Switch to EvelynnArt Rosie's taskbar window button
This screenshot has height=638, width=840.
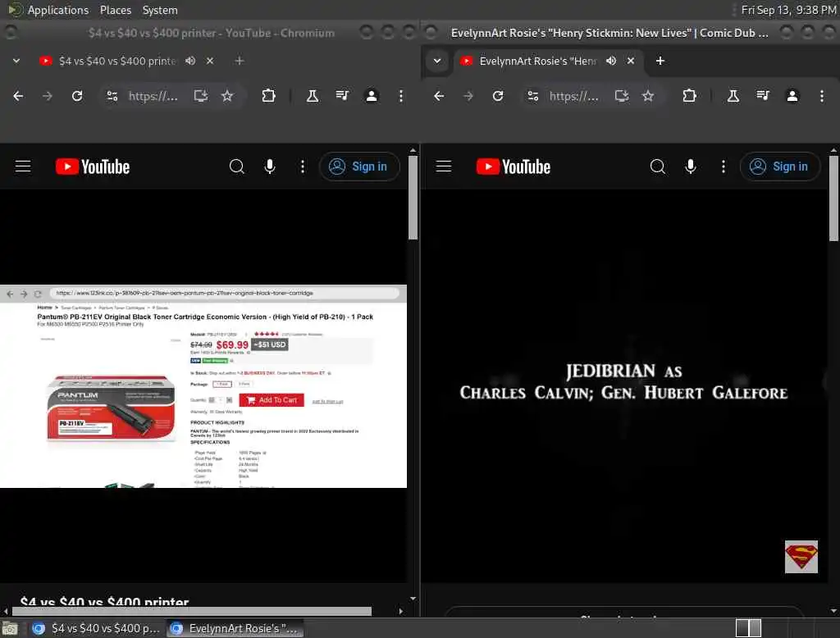coord(235,628)
